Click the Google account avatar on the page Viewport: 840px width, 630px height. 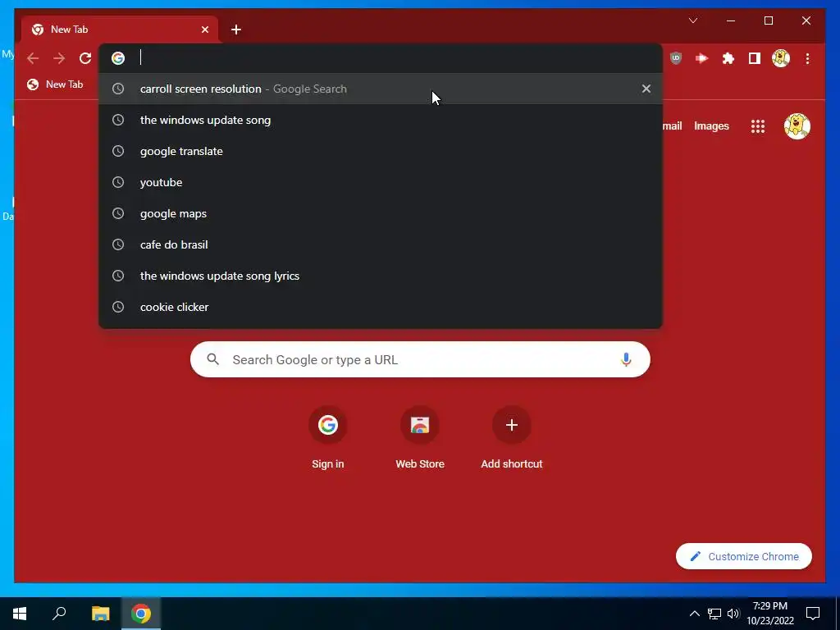point(797,126)
